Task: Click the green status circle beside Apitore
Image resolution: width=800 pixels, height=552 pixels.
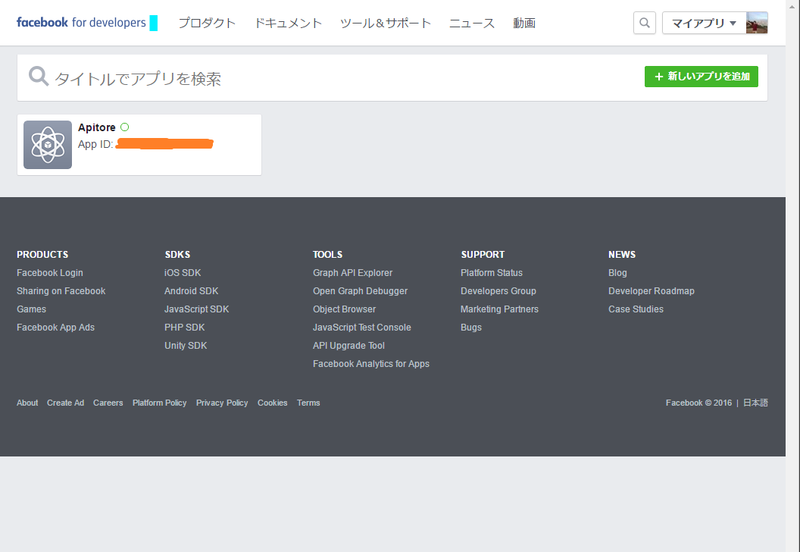Action: click(x=124, y=127)
